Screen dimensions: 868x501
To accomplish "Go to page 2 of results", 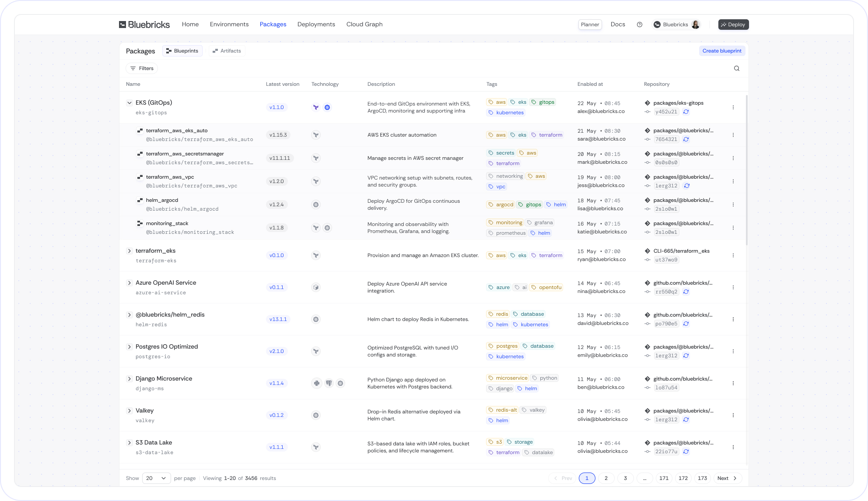I will (x=606, y=478).
